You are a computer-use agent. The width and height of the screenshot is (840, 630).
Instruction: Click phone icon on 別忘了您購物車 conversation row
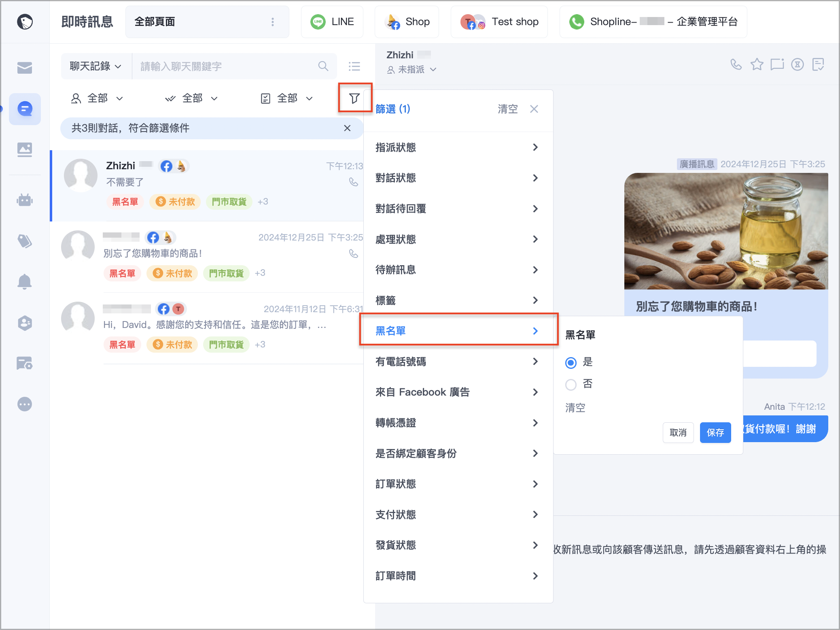pyautogui.click(x=354, y=253)
